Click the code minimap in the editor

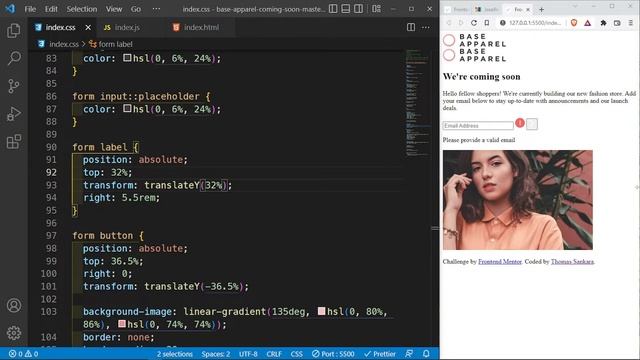point(417,102)
